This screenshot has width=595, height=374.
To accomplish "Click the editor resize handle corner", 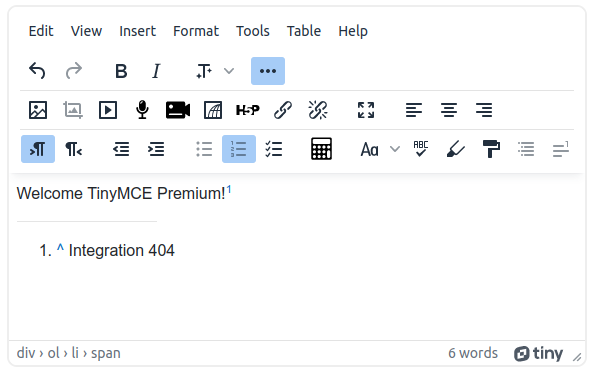I will point(577,357).
